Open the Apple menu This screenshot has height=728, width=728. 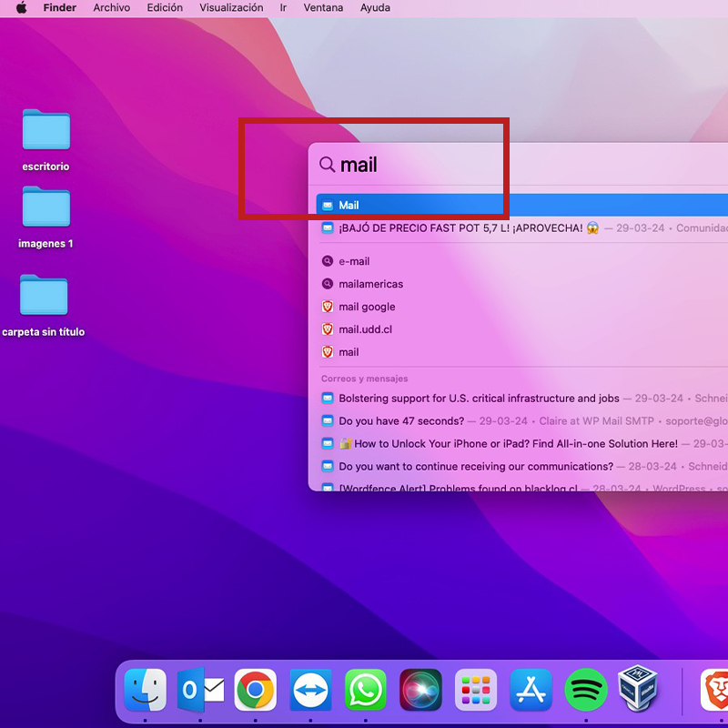coord(21,8)
